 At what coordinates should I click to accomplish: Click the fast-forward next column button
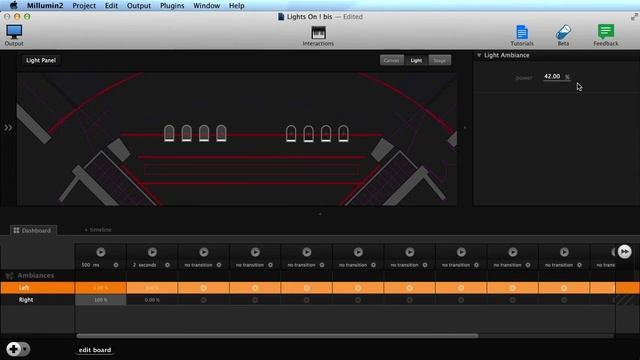[624, 252]
